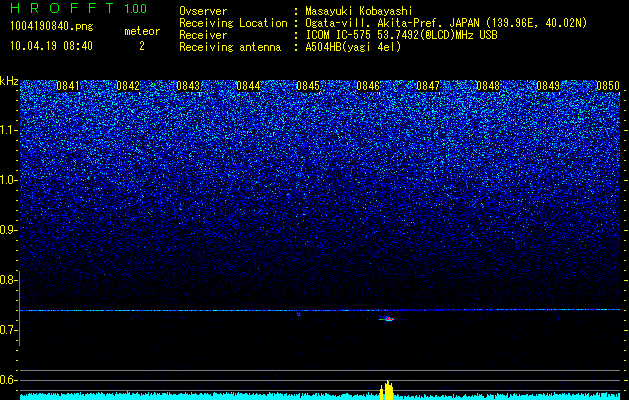The width and height of the screenshot is (629, 400).
Task: Click the 0847 time marker
Action: (x=428, y=86)
